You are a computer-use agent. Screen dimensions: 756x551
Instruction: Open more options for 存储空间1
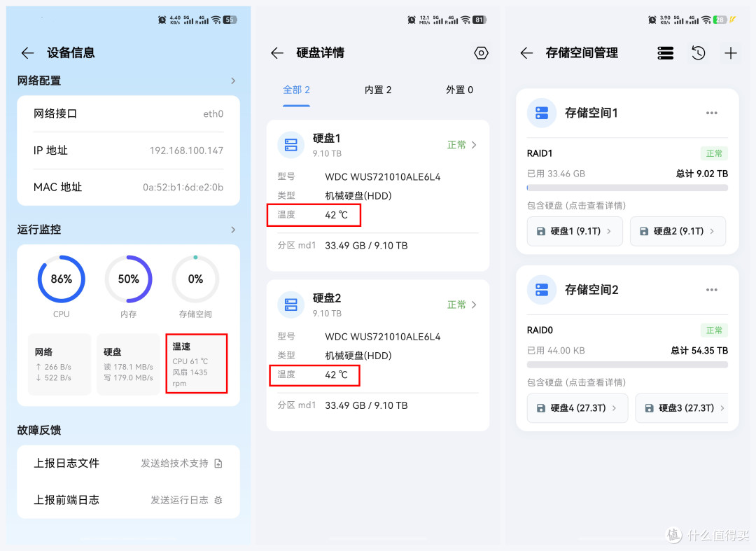tap(712, 113)
